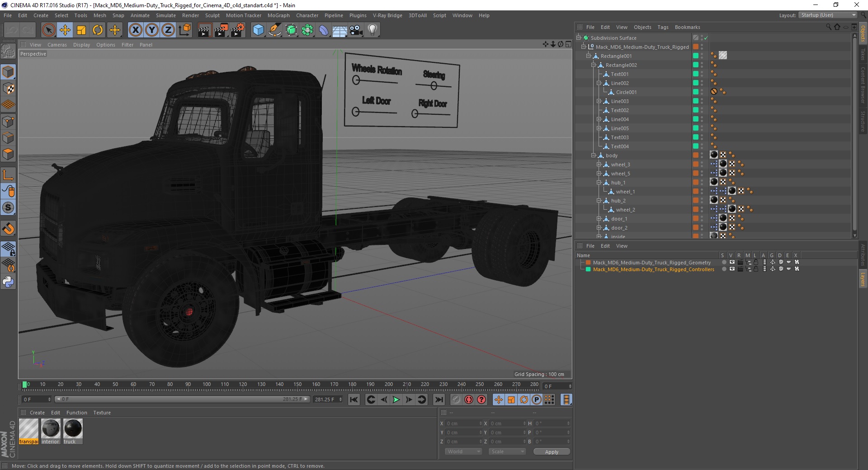
Task: Expand the door_1 tree node
Action: coord(599,219)
